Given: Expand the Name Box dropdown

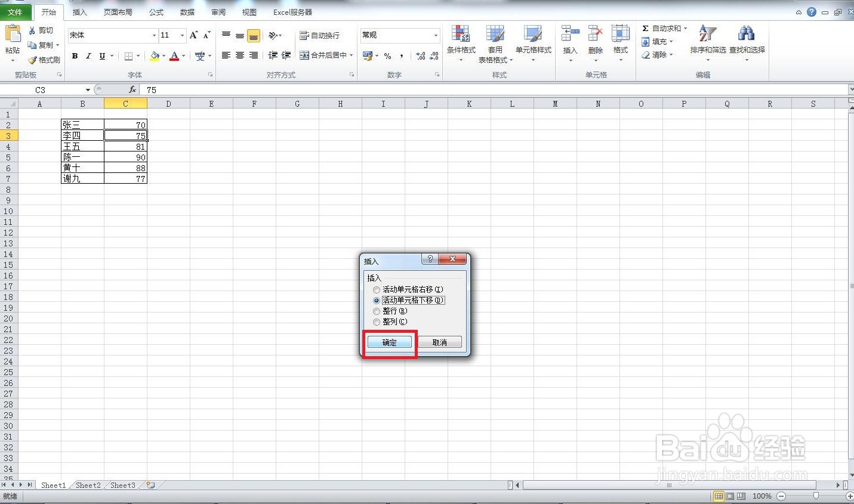Looking at the screenshot, I should click(88, 90).
